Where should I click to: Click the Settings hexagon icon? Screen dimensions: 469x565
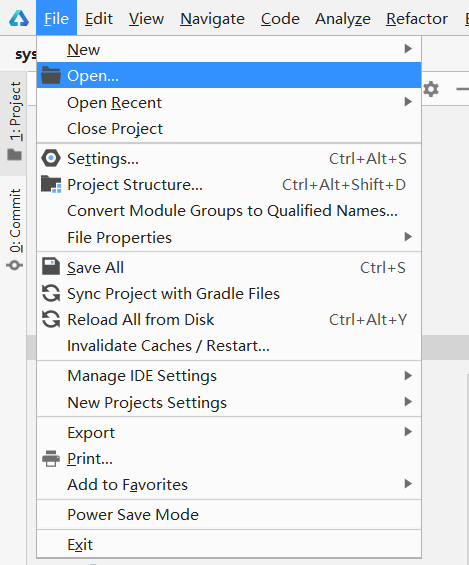pos(51,158)
